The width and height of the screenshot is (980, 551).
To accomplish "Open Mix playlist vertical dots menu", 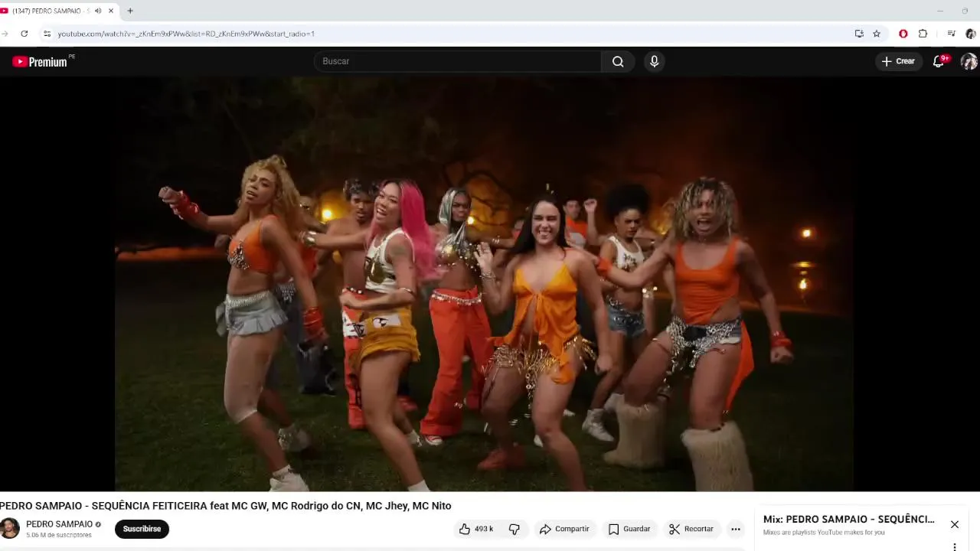I will pos(955,546).
